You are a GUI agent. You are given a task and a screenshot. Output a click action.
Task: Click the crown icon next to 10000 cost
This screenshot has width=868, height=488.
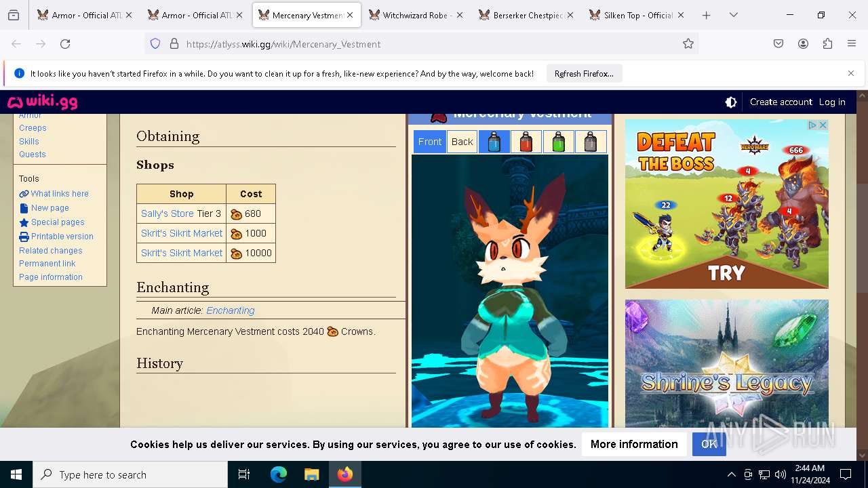236,253
